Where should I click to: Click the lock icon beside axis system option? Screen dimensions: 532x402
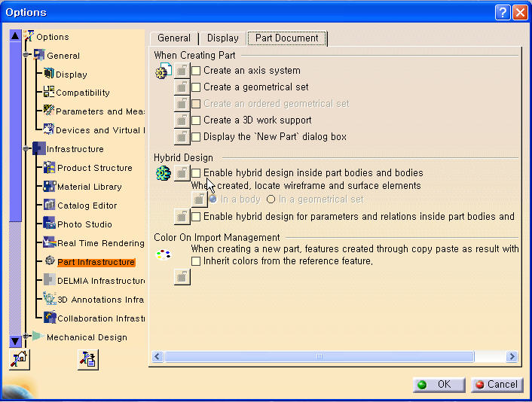[x=182, y=71]
